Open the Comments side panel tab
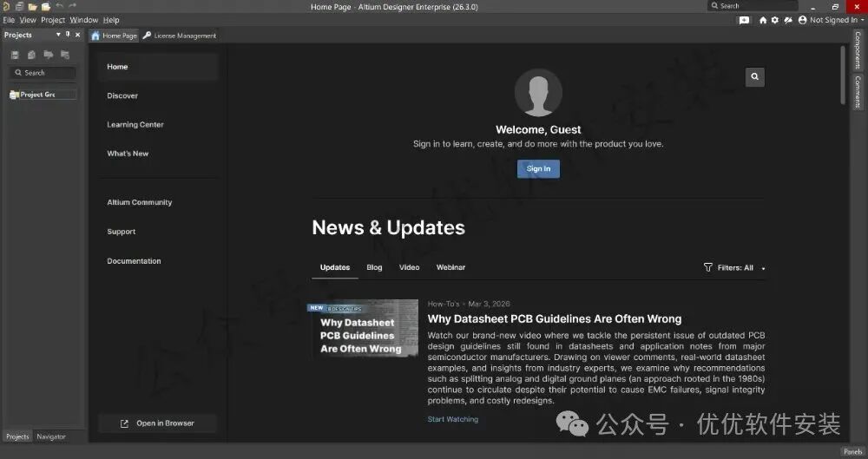The height and width of the screenshot is (459, 868). tap(858, 92)
